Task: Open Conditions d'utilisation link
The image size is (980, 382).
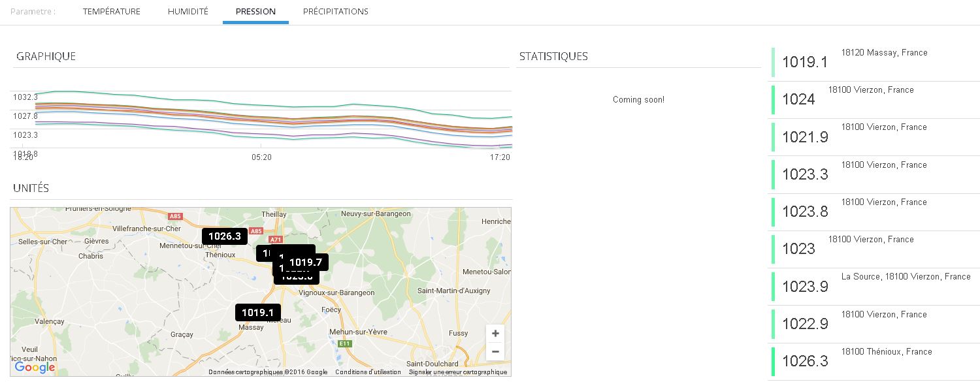Action: [x=368, y=372]
